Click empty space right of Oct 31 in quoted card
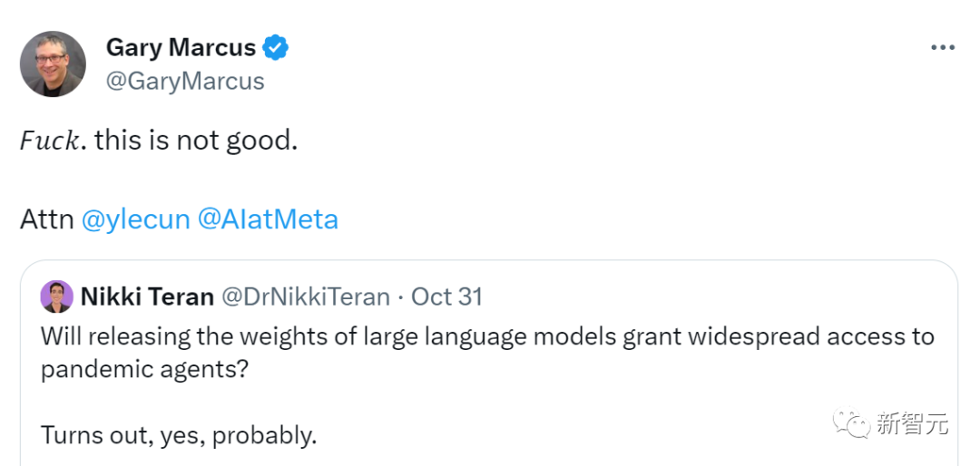The image size is (980, 466). point(708,296)
